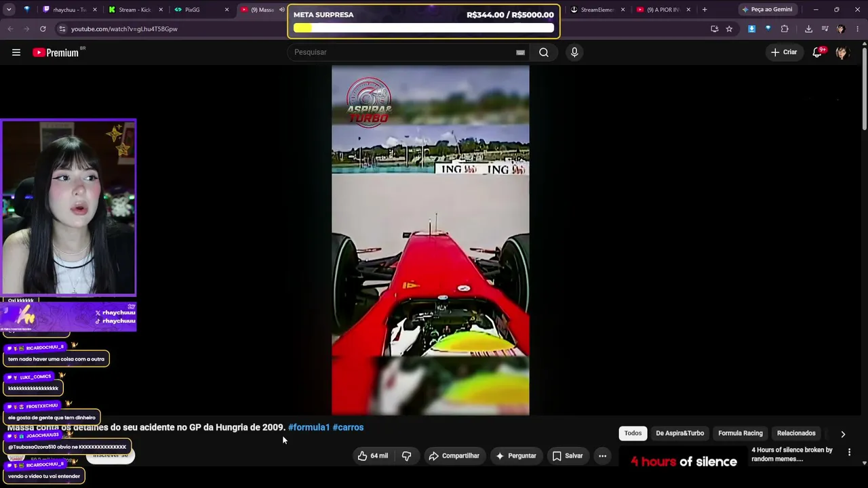The height and width of the screenshot is (488, 868).
Task: Close the A PIOR IN YouTube tab
Action: click(688, 9)
